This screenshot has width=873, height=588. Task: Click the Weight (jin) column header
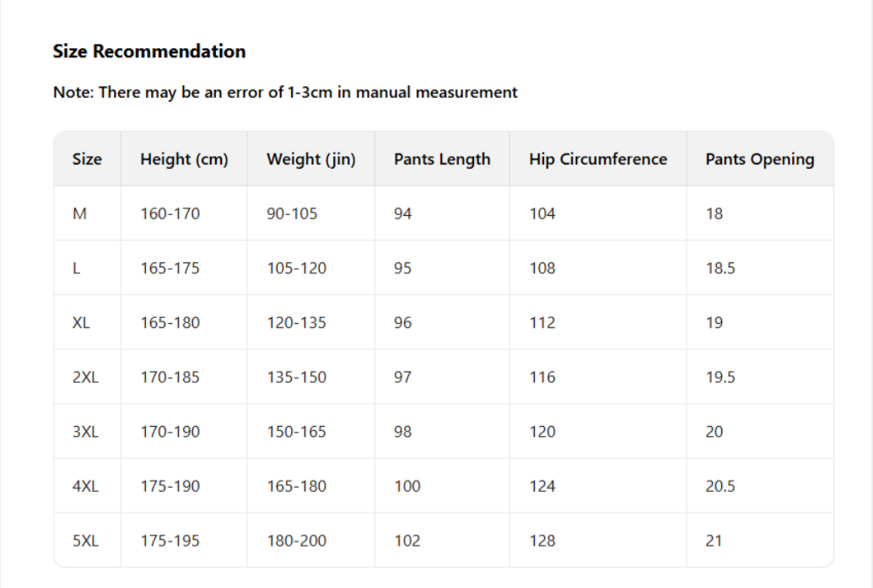coord(310,159)
